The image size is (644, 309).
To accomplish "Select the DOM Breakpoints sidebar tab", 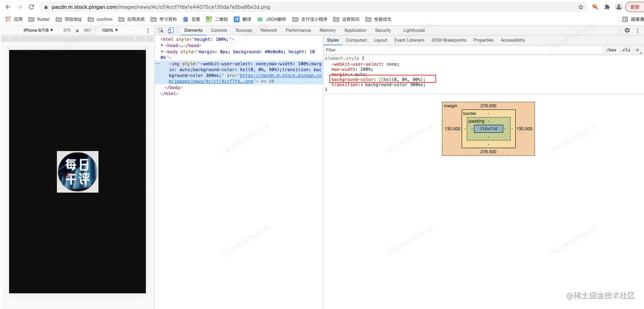I will (449, 40).
